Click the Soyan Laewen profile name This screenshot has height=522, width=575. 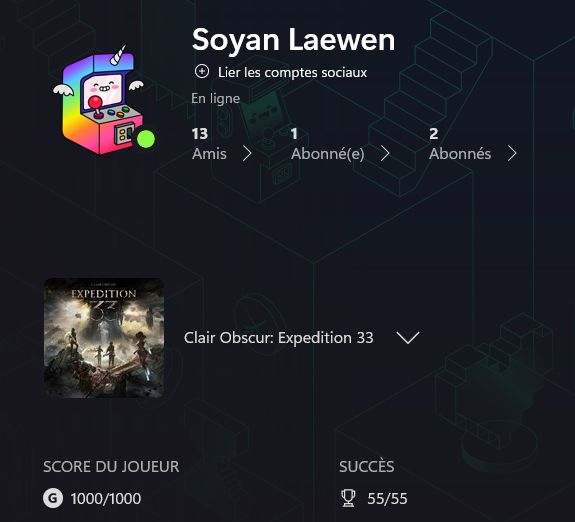(x=293, y=40)
